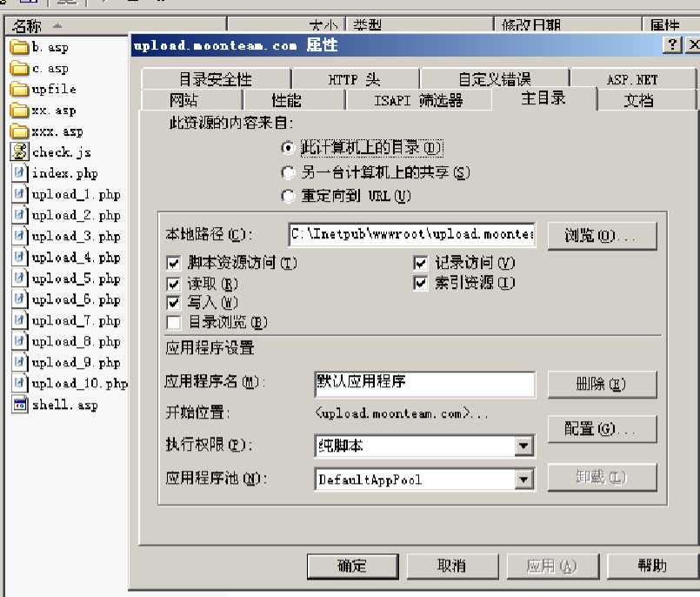The width and height of the screenshot is (700, 597).
Task: Select the upload_5.php file icon
Action: (19, 278)
